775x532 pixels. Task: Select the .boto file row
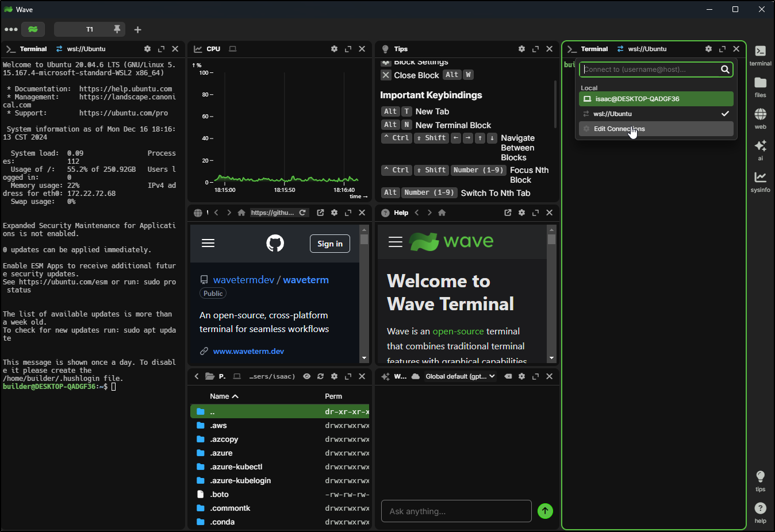(279, 495)
